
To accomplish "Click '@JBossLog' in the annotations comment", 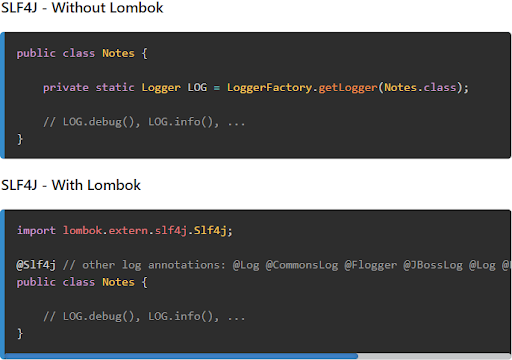I will click(x=433, y=265).
